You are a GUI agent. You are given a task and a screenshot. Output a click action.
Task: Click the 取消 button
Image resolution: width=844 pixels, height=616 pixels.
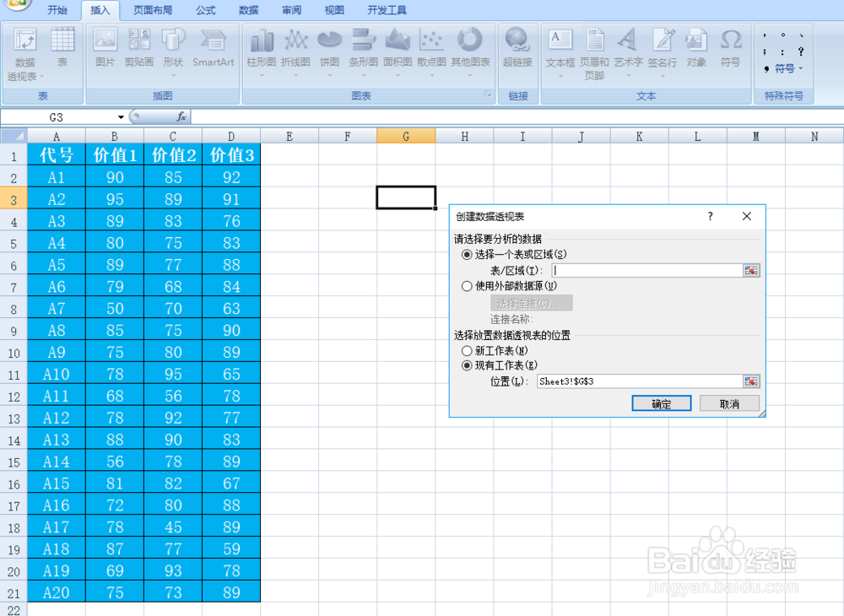click(729, 403)
